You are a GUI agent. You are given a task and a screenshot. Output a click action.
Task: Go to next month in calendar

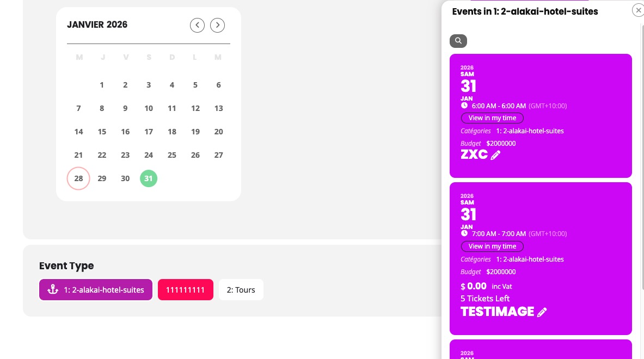pos(218,25)
